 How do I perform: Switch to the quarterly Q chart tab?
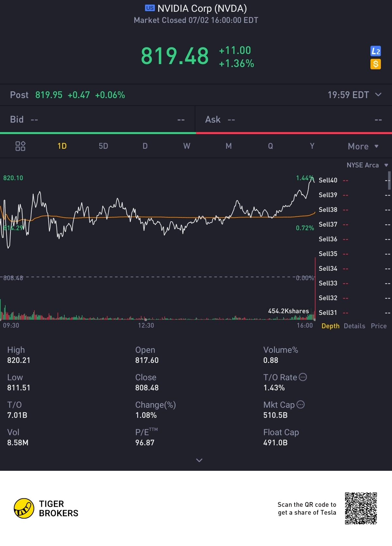pos(270,146)
